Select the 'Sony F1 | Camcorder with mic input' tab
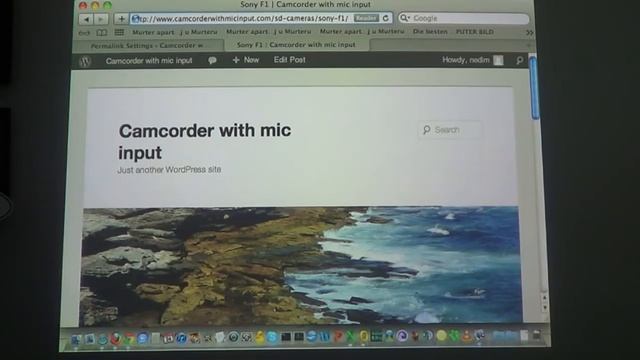 coord(296,44)
